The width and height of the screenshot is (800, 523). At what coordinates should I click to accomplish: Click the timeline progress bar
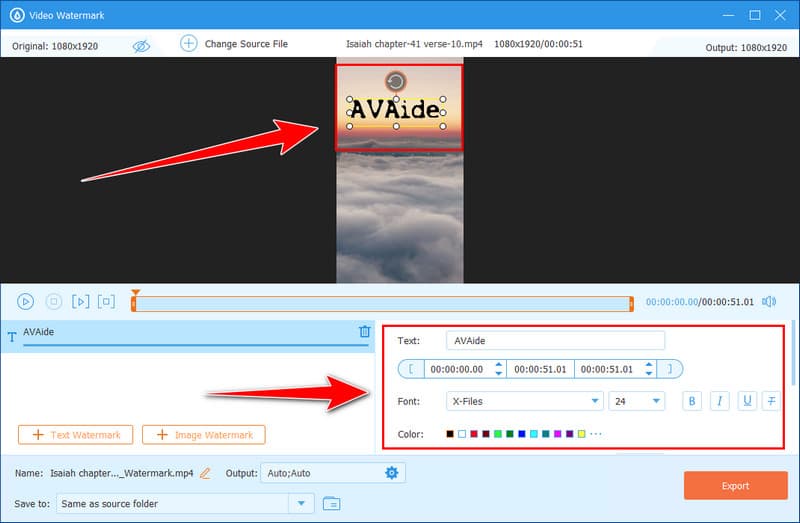[x=382, y=304]
